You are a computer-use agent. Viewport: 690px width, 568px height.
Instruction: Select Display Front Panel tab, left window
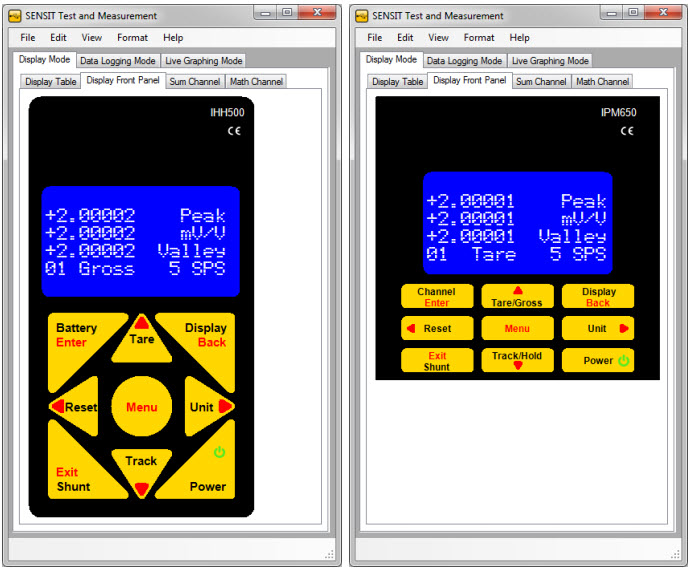coord(123,81)
